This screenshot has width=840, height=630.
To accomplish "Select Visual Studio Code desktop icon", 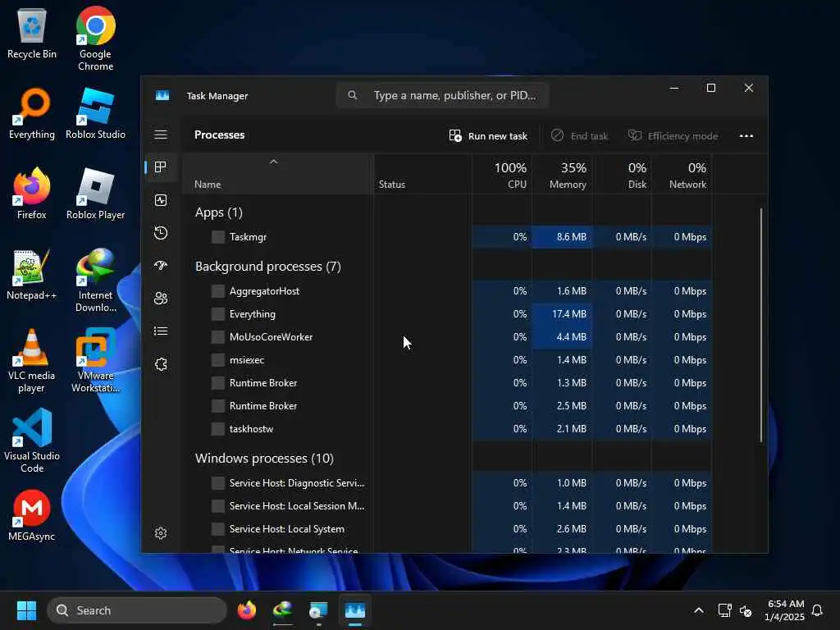I will click(32, 441).
